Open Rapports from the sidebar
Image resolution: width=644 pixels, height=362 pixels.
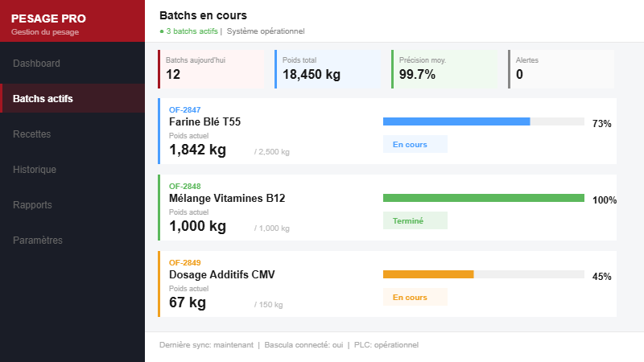tap(32, 205)
